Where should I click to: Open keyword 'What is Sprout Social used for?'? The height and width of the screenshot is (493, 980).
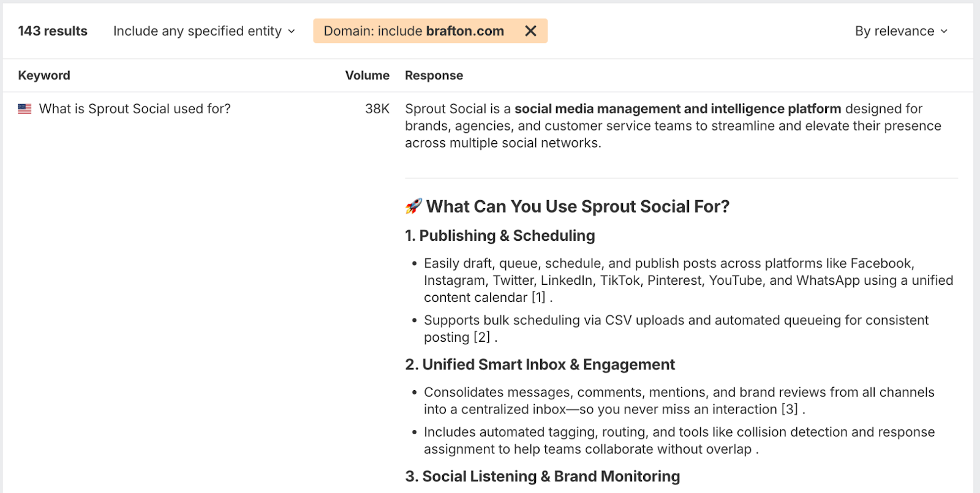click(x=135, y=109)
